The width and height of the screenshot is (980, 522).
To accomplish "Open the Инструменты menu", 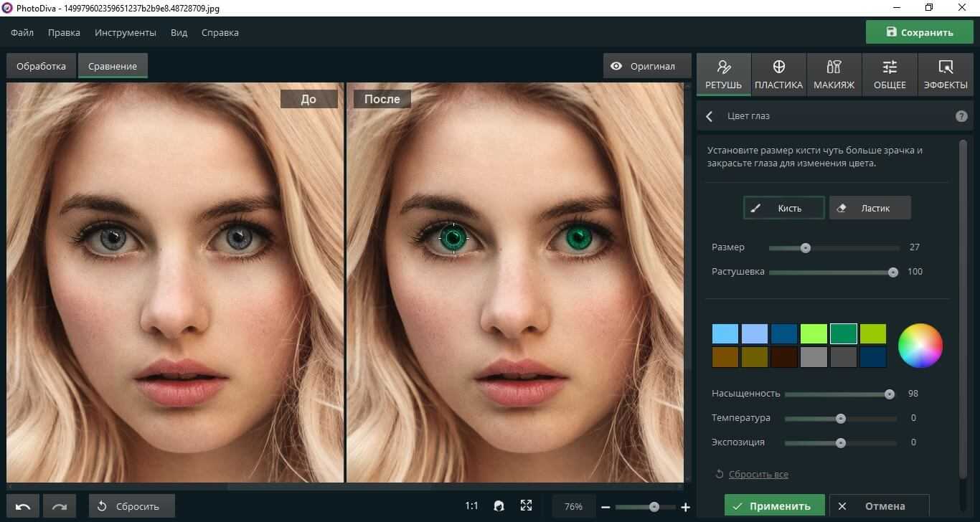I will pos(126,32).
